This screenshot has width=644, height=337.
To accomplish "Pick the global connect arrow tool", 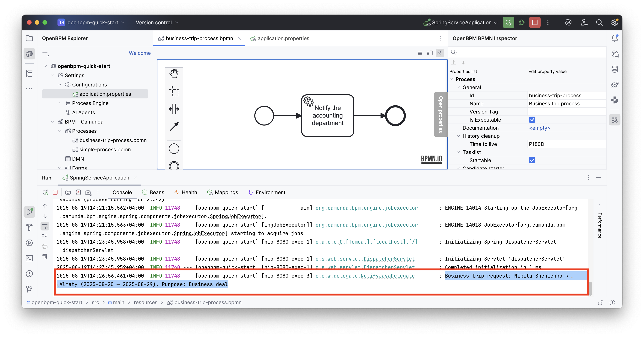I will coord(174,126).
